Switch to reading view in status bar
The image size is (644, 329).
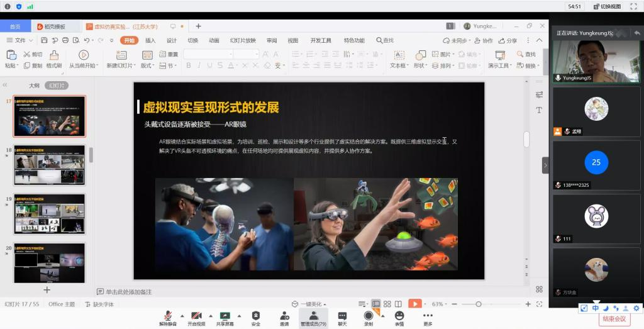coord(398,304)
